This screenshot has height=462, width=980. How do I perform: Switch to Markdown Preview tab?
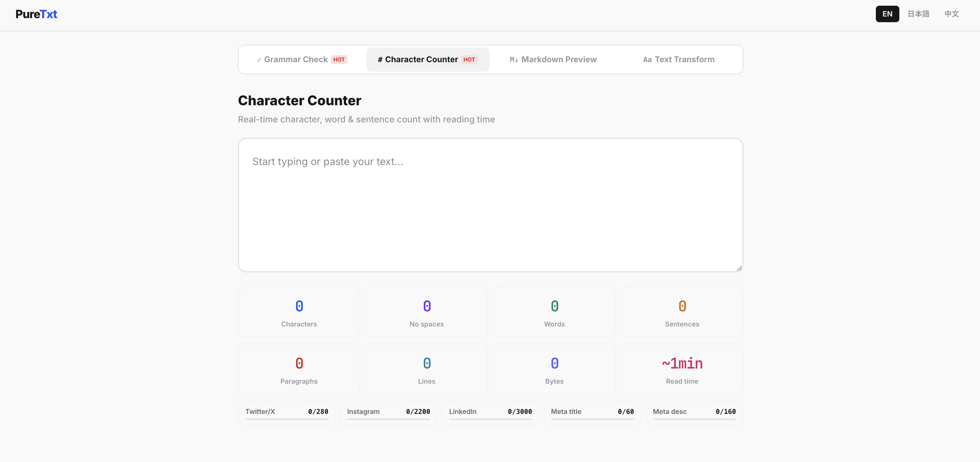tap(553, 60)
